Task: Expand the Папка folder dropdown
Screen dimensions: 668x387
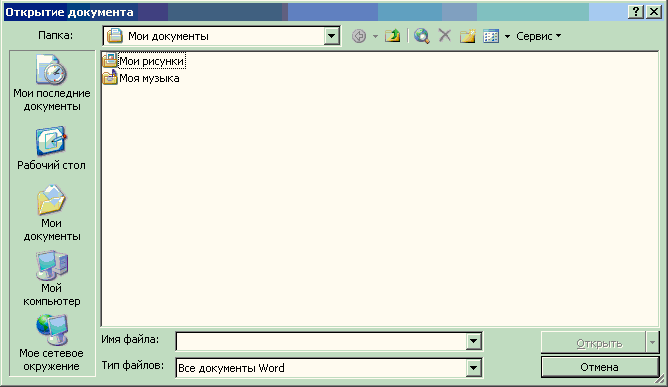Action: [331, 36]
